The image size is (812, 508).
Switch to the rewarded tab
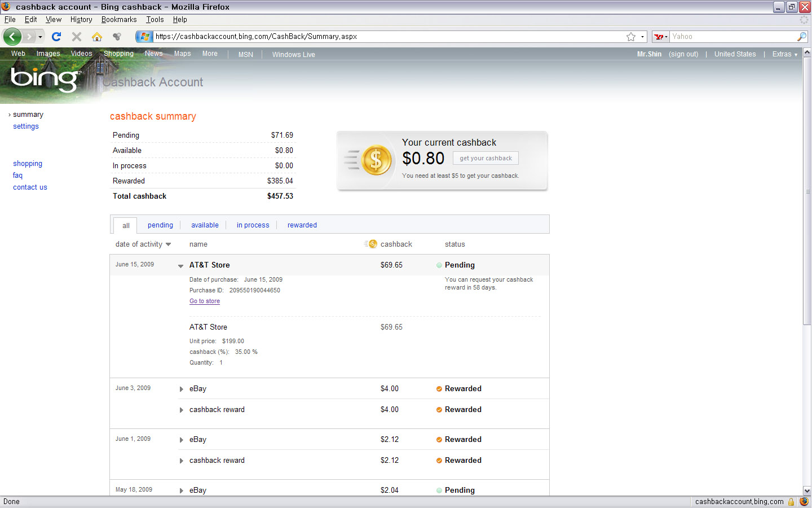(x=302, y=225)
